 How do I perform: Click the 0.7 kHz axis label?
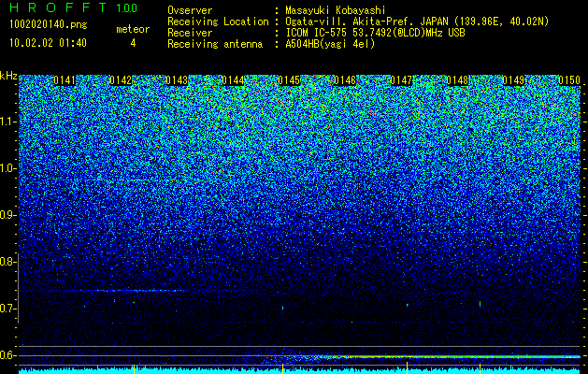pos(7,309)
